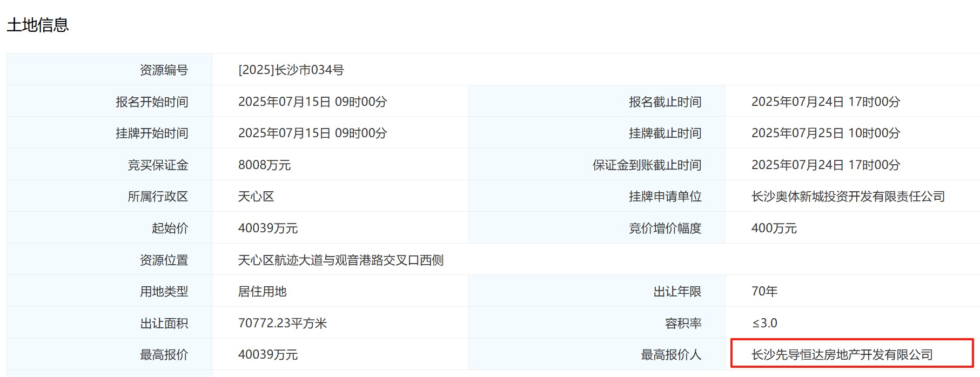Click the 报名截止时间 label

pyautogui.click(x=665, y=102)
